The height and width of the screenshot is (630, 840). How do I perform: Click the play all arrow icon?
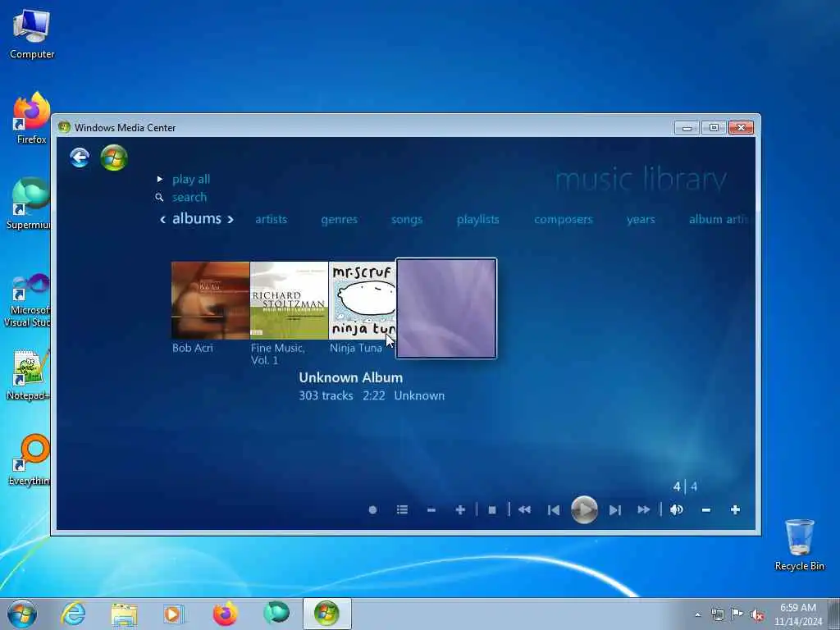tap(160, 179)
